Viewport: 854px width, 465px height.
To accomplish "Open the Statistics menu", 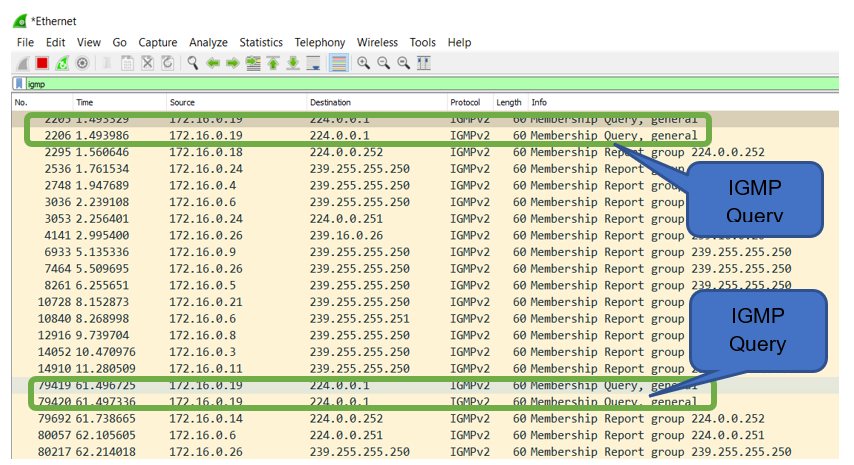I will click(261, 42).
